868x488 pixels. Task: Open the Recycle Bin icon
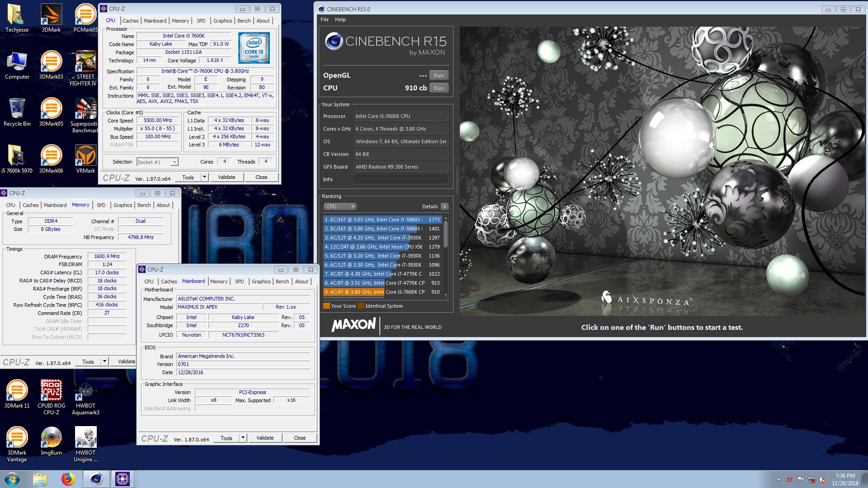pos(17,112)
